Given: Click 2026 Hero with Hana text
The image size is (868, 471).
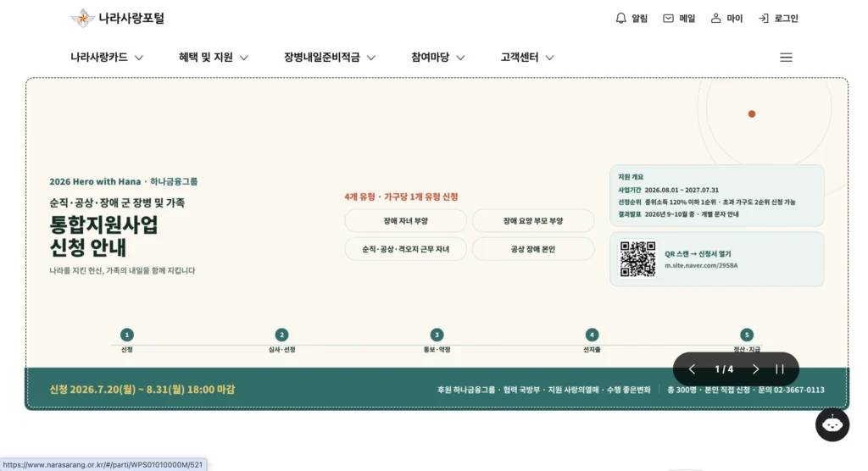Looking at the screenshot, I should 95,181.
